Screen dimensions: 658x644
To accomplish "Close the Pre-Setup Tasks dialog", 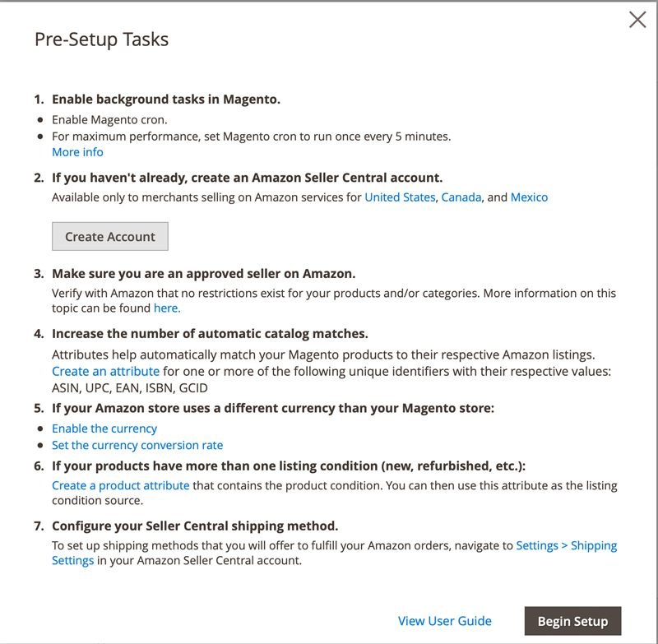I will [x=637, y=20].
